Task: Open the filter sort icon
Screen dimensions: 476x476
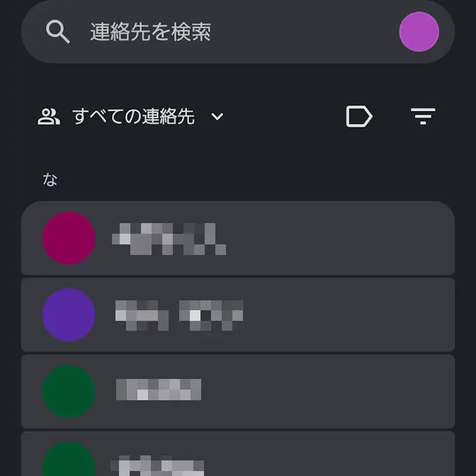Action: 423,116
